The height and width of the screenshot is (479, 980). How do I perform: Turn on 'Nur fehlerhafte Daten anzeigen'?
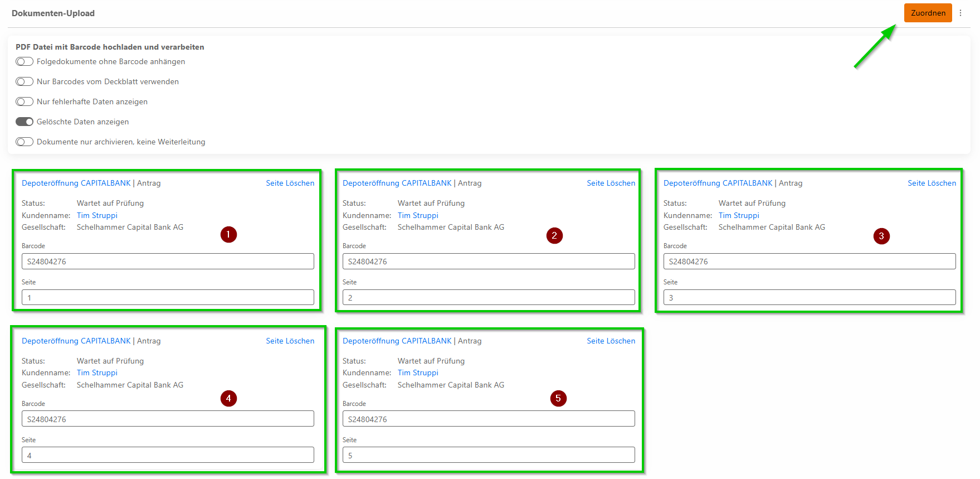click(25, 101)
